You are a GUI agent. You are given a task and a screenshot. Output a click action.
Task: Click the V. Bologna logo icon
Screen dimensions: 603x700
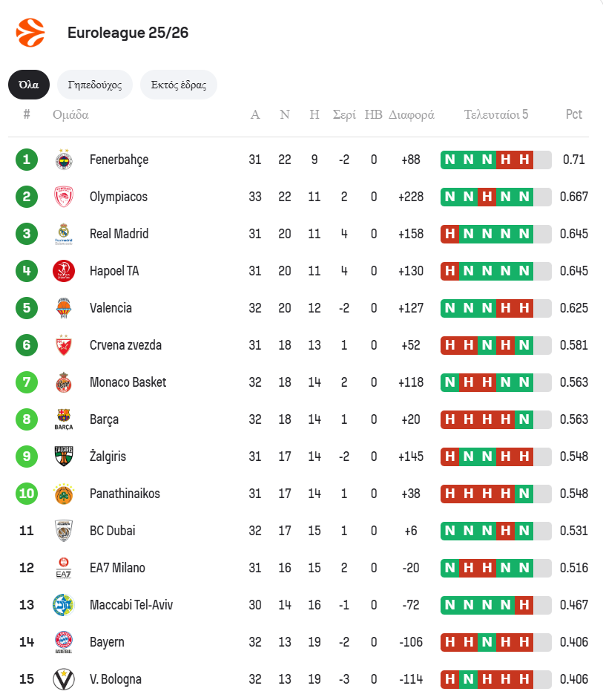pos(64,679)
